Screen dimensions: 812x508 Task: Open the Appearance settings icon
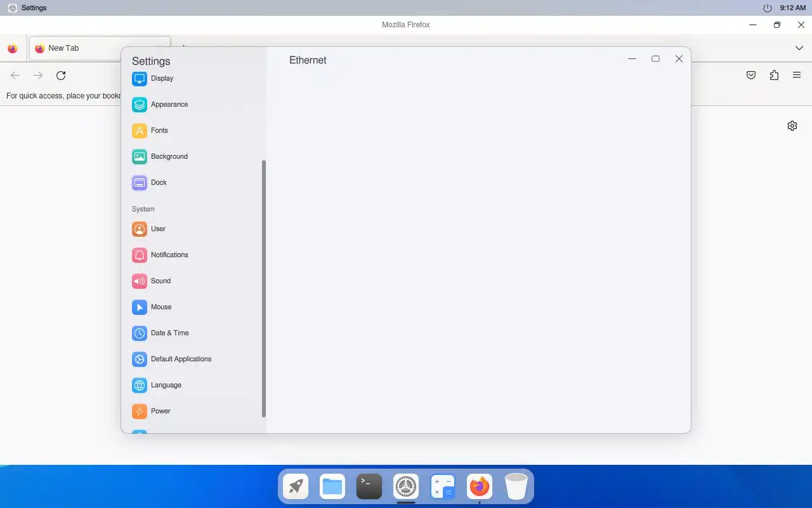[140, 105]
